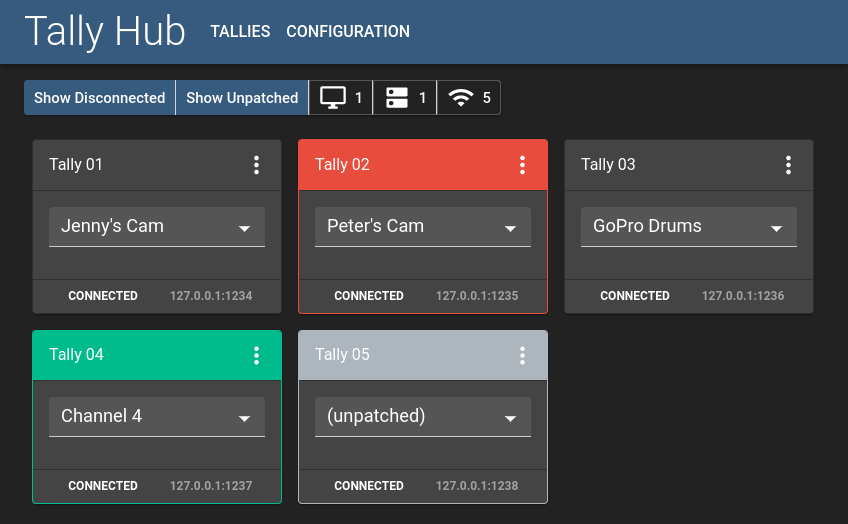Toggle the Show Disconnected filter
Screen dimensions: 848x524
pos(99,98)
